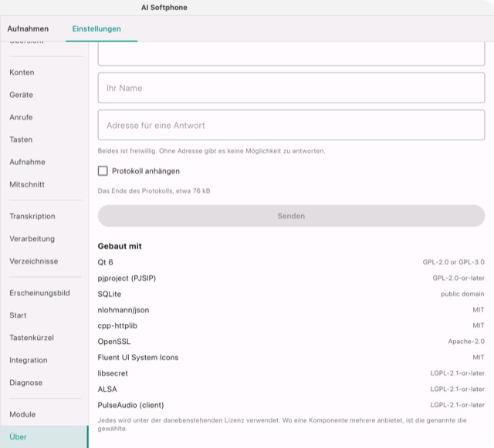Image resolution: width=494 pixels, height=448 pixels.
Task: Focus the Adresse für eine Antwort field
Action: click(x=291, y=125)
